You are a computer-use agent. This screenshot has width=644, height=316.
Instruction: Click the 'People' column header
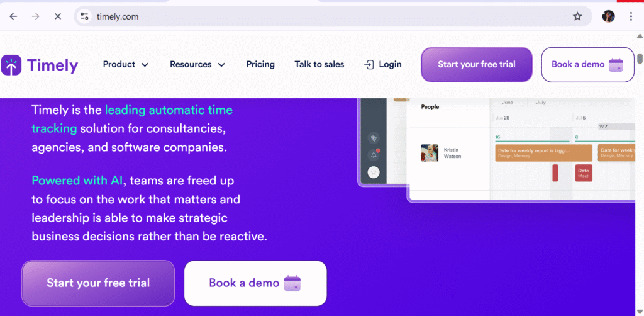click(x=430, y=107)
